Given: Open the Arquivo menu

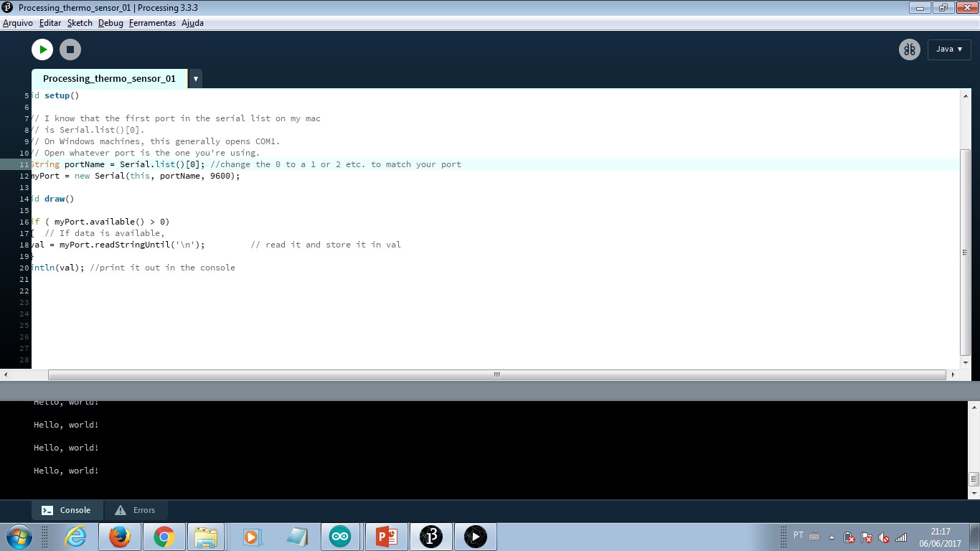Looking at the screenshot, I should [x=18, y=23].
